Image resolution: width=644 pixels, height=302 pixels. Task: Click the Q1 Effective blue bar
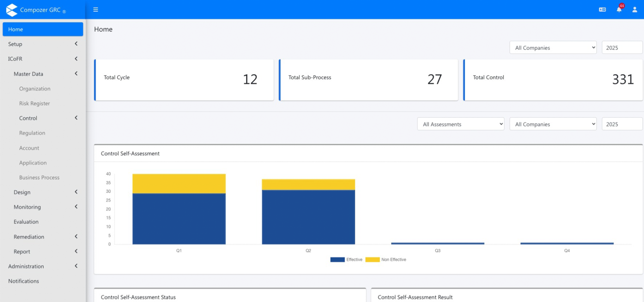(x=179, y=218)
